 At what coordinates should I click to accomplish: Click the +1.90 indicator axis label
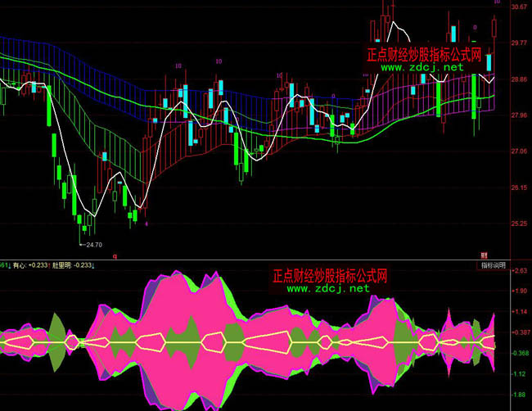click(x=518, y=291)
